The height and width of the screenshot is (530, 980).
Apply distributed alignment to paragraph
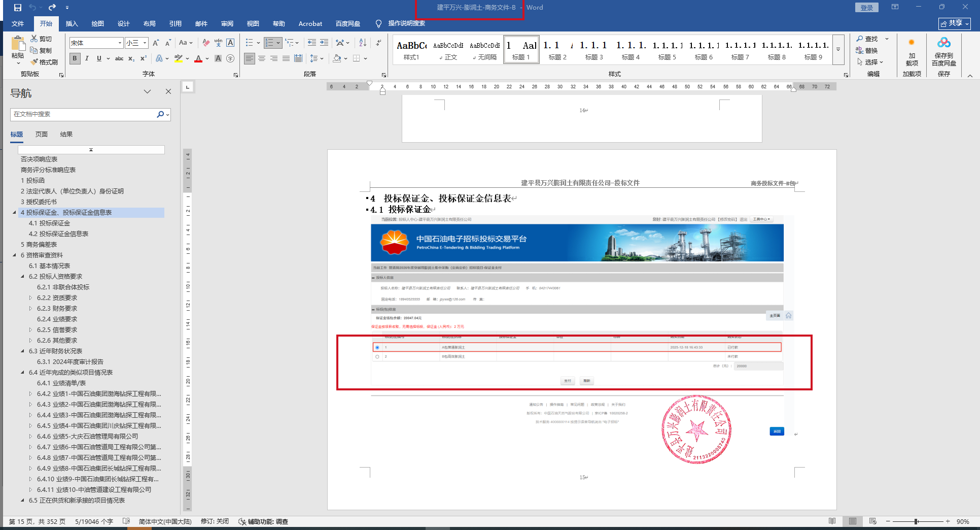click(x=298, y=58)
